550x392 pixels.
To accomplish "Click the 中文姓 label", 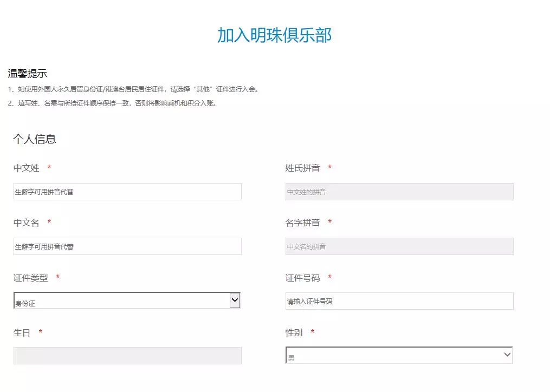I will 27,168.
